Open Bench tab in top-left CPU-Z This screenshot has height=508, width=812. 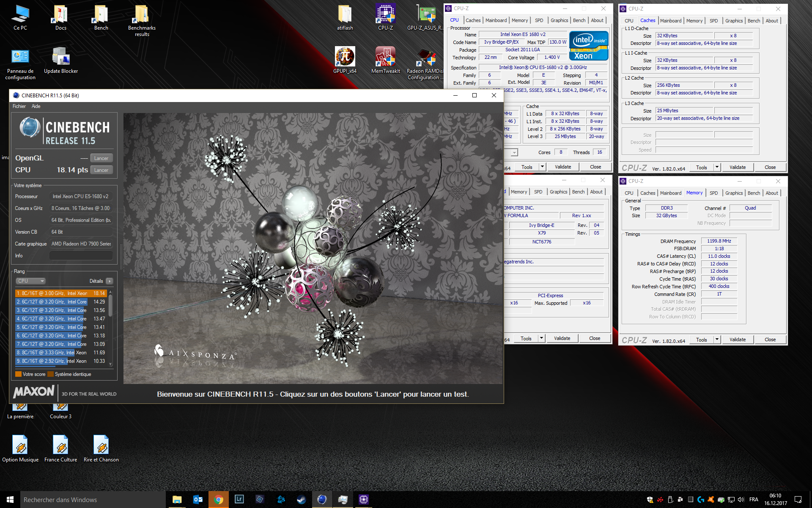pos(579,20)
